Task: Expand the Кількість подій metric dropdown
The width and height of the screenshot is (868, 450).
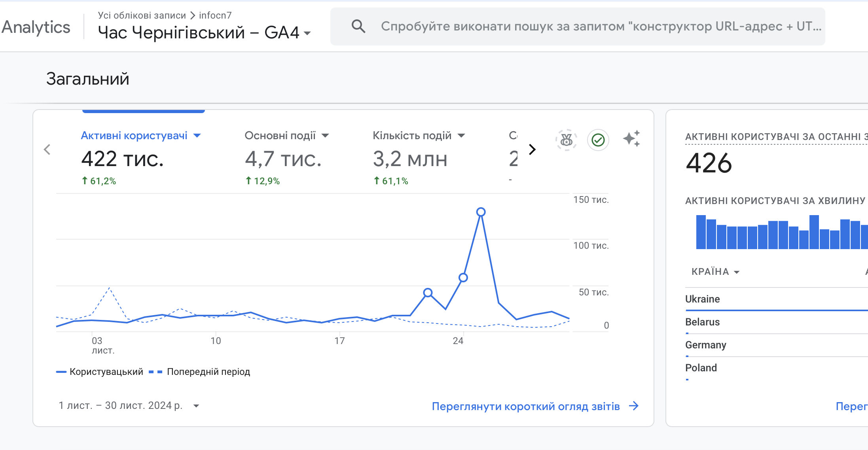Action: (x=461, y=136)
